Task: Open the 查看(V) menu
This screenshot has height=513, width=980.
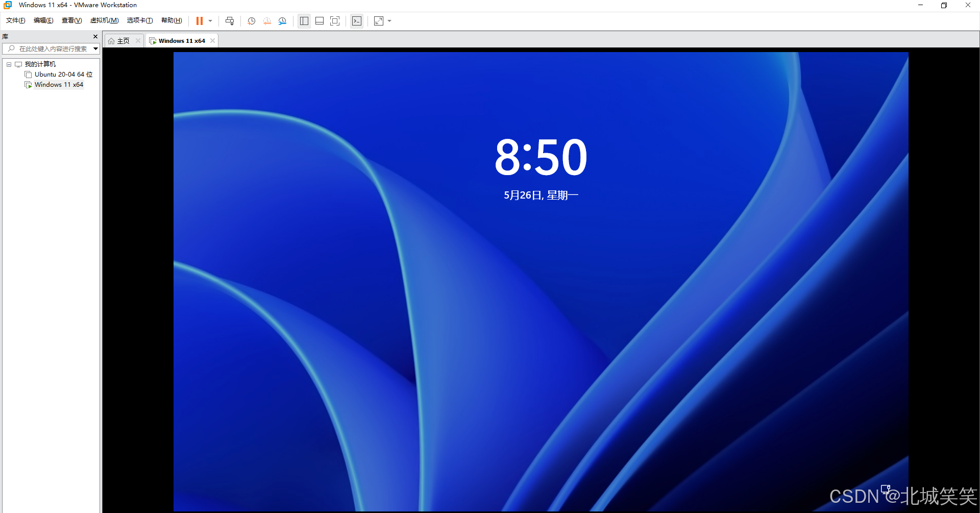Action: [71, 20]
